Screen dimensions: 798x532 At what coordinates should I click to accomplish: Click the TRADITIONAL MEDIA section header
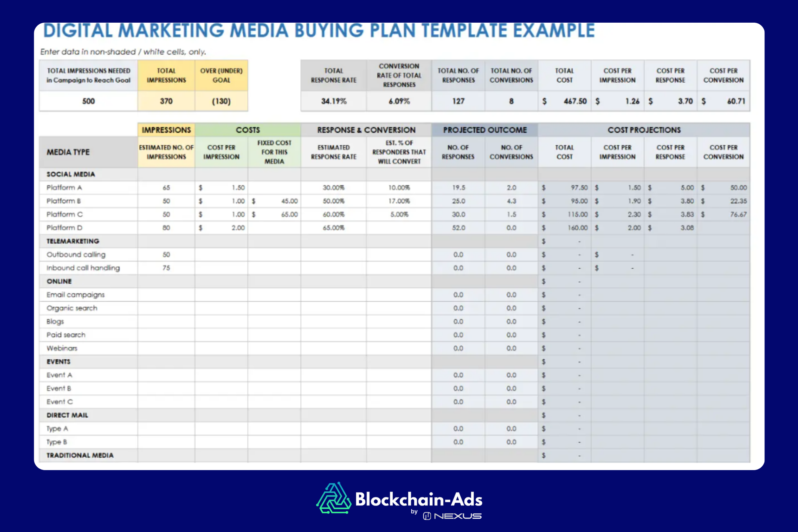(x=80, y=455)
